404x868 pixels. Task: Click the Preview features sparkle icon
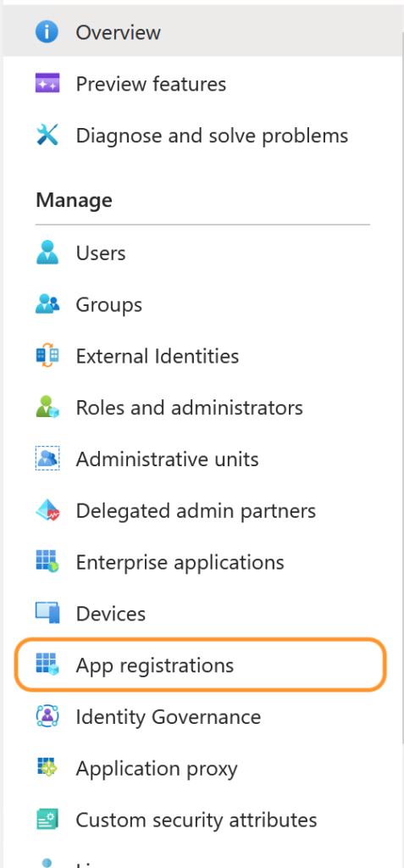(47, 84)
